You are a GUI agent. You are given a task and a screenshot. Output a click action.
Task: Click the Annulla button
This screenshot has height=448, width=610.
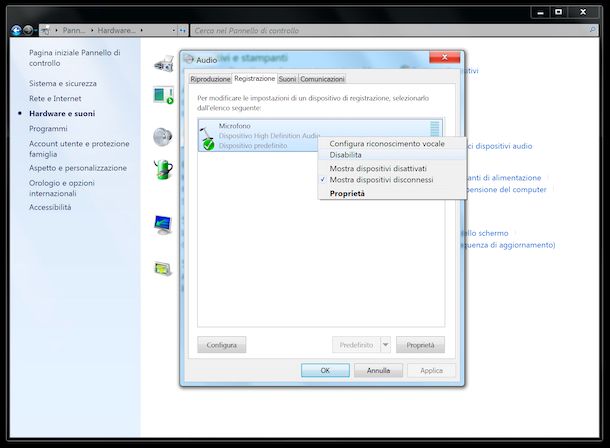(378, 370)
